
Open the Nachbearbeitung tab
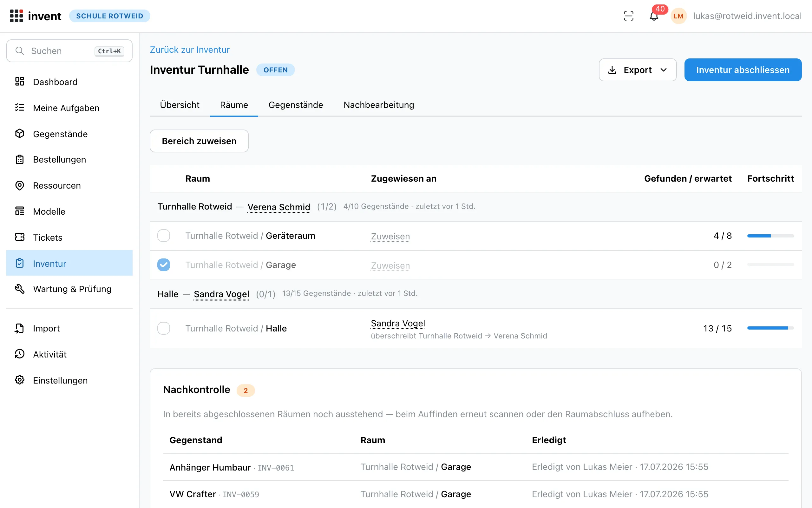pos(379,105)
